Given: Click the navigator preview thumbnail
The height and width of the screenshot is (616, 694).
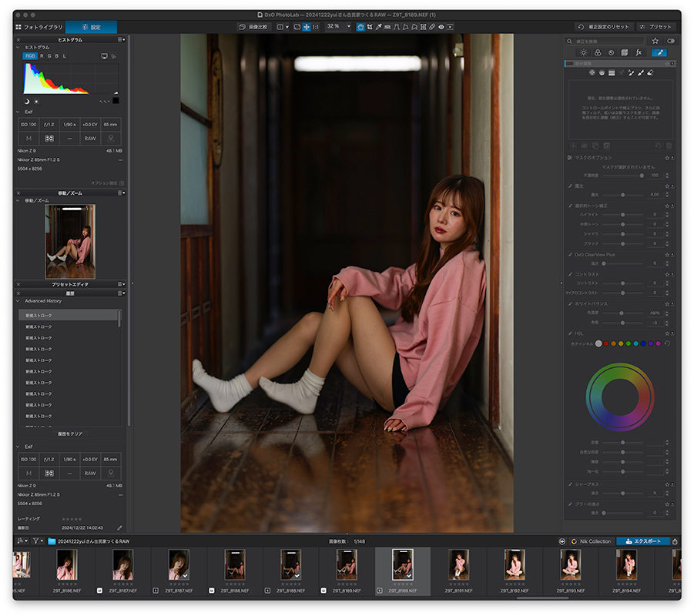Looking at the screenshot, I should point(70,241).
